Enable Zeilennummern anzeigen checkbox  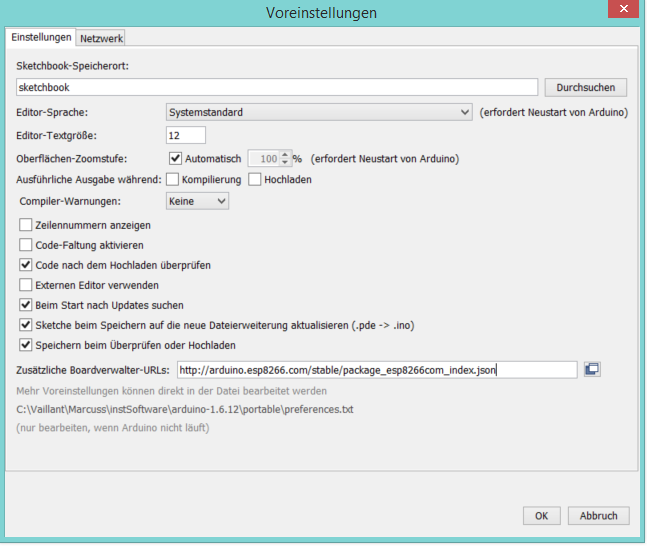[26, 226]
